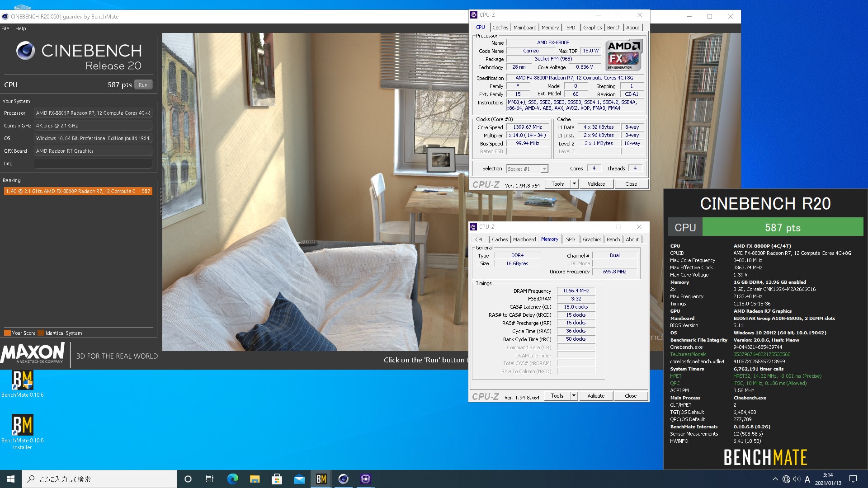Expand Tools dropdown arrow in lower CPU-Z
This screenshot has height=488, width=868.
[574, 396]
